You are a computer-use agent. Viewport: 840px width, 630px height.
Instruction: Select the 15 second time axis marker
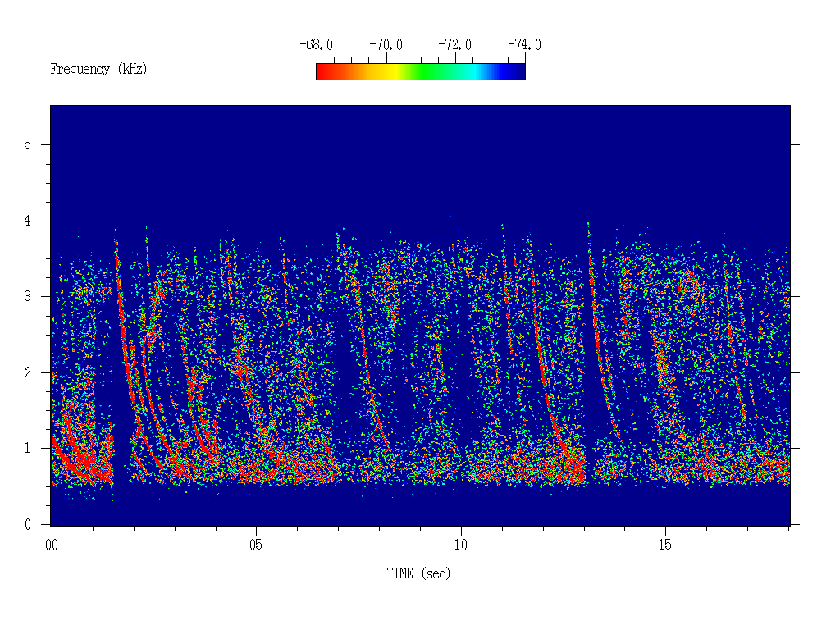pyautogui.click(x=665, y=545)
